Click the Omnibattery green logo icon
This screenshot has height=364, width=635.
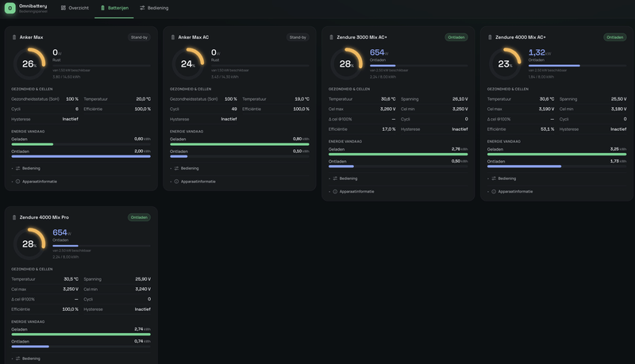point(10,8)
